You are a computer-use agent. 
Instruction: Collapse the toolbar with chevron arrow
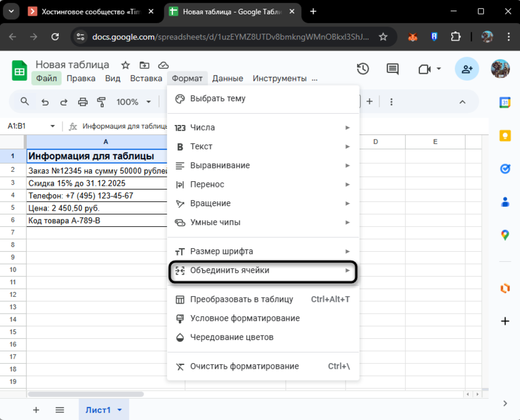point(462,102)
